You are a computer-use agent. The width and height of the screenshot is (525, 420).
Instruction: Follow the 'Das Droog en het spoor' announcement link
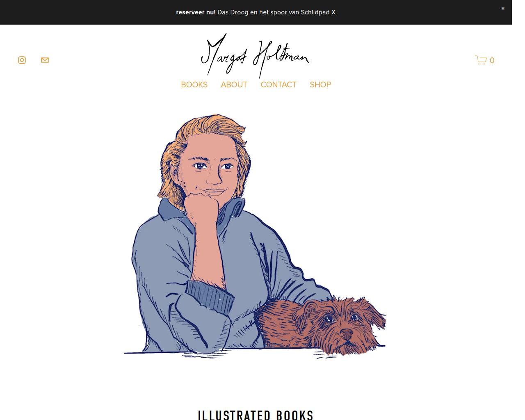276,12
